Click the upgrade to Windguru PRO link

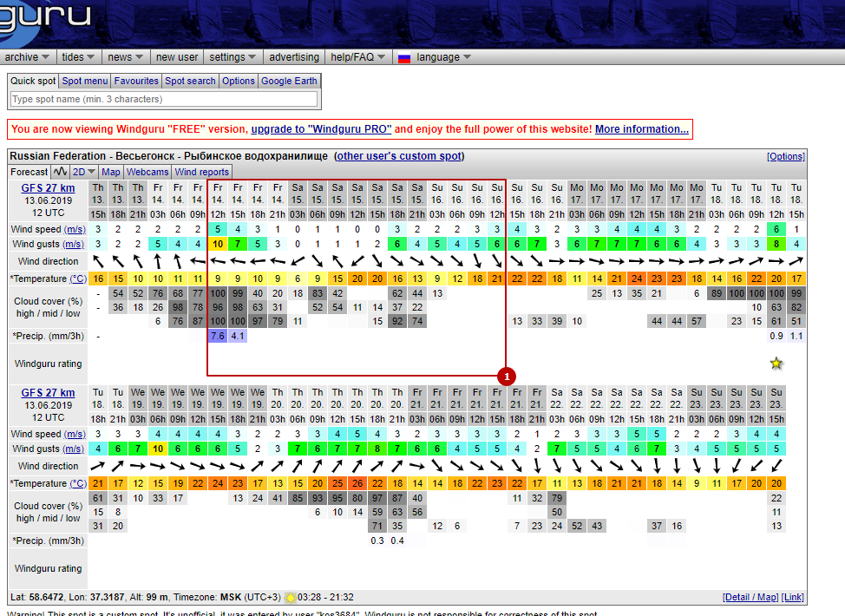tap(321, 129)
